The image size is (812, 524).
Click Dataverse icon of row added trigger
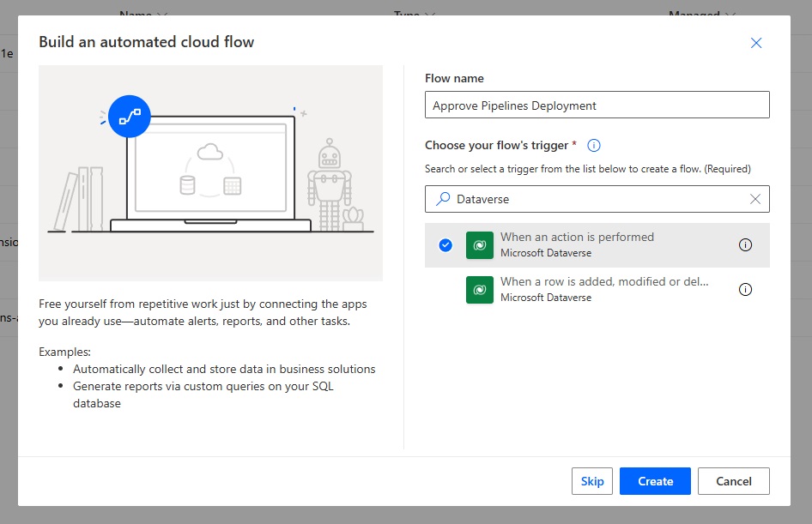pyautogui.click(x=480, y=290)
